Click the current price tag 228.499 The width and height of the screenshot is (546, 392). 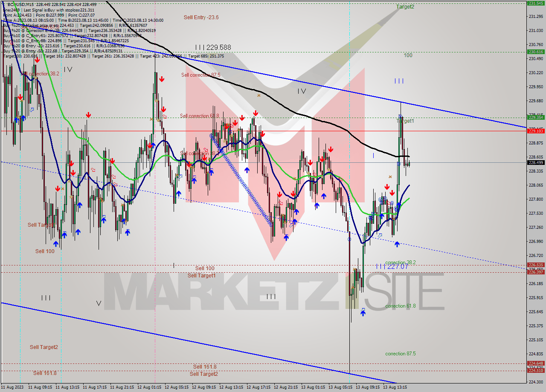click(535, 162)
